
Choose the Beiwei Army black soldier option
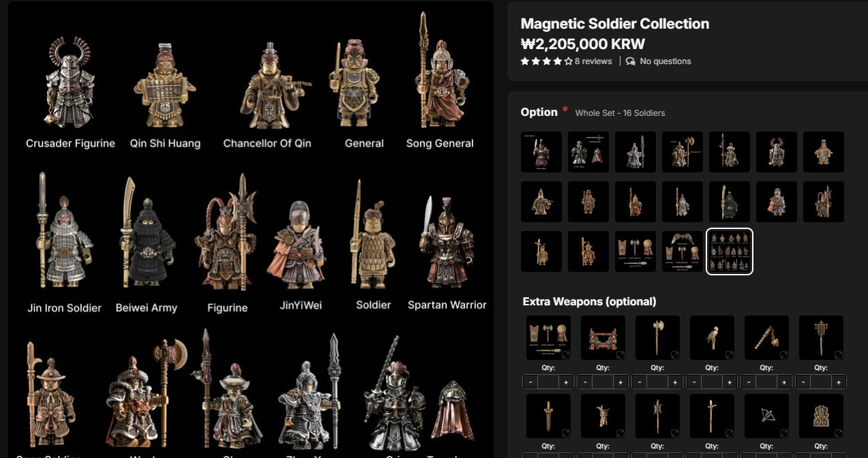729,202
